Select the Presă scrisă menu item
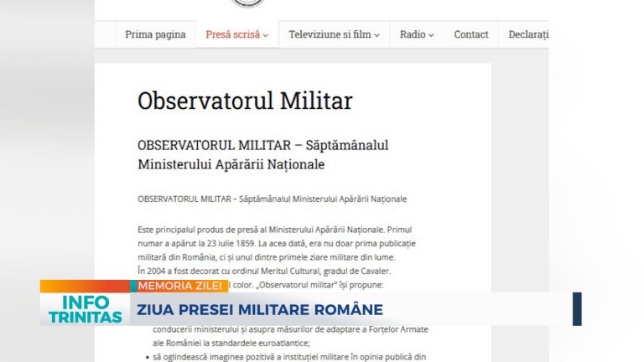The height and width of the screenshot is (362, 644). (x=233, y=34)
